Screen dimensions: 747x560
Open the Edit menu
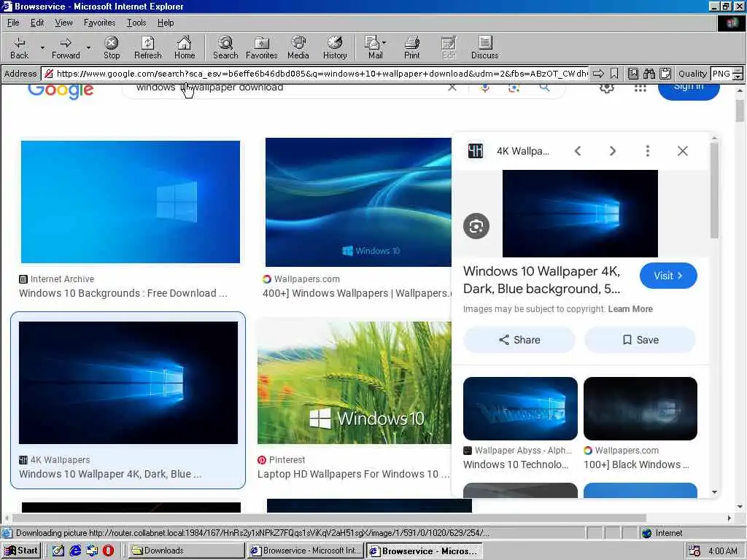[37, 23]
